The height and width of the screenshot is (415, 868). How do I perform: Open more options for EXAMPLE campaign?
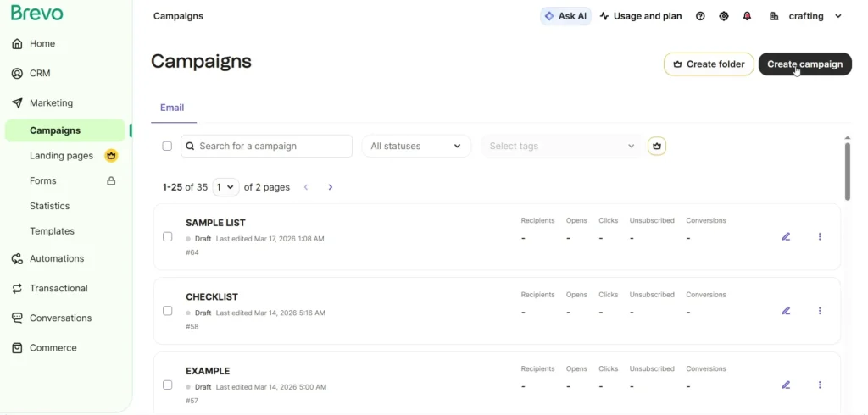coord(820,385)
